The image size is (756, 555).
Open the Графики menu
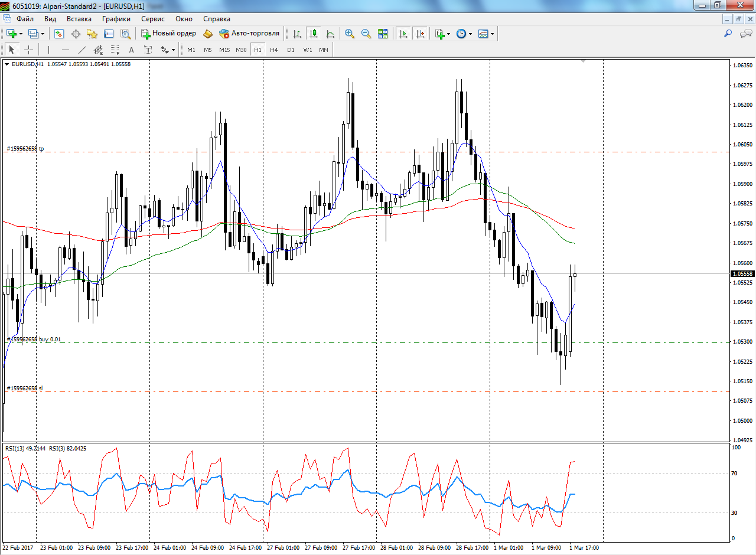point(116,18)
